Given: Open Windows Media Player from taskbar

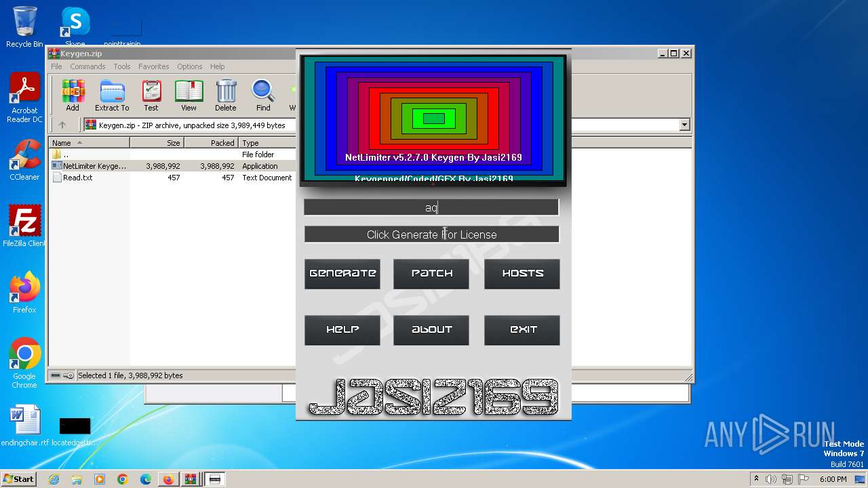Looking at the screenshot, I should point(100,479).
